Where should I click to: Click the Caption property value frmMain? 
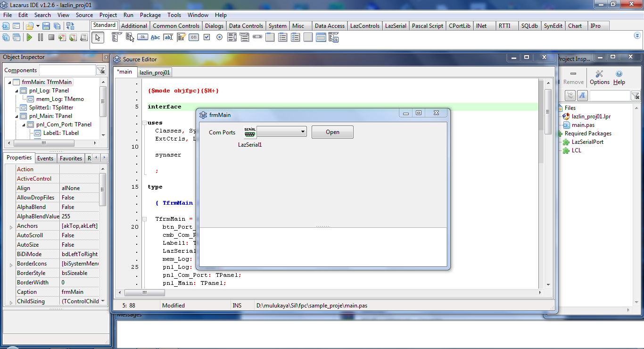click(x=79, y=292)
